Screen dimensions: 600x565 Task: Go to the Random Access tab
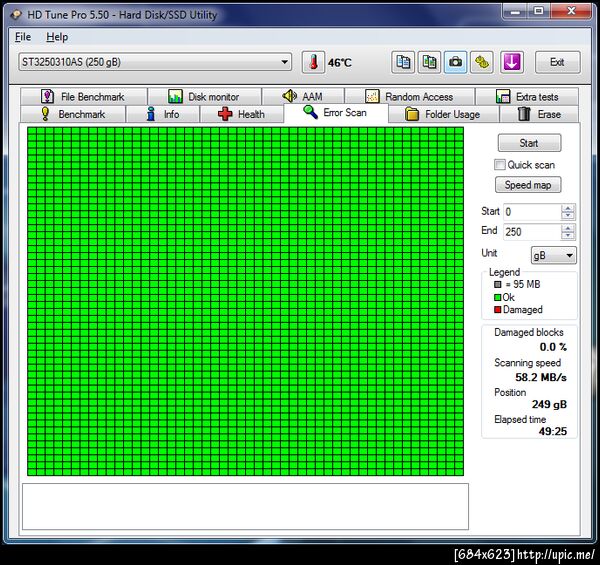click(x=409, y=96)
